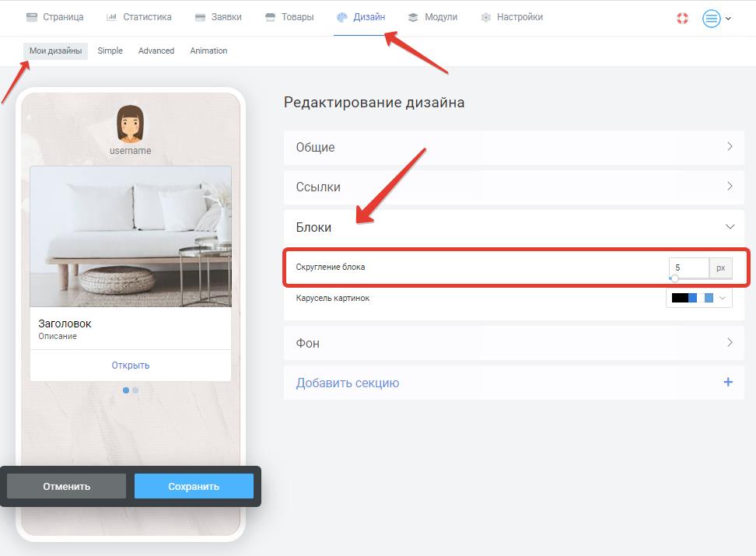The height and width of the screenshot is (556, 756).
Task: Click the Скругление блока value field
Action: pyautogui.click(x=689, y=268)
